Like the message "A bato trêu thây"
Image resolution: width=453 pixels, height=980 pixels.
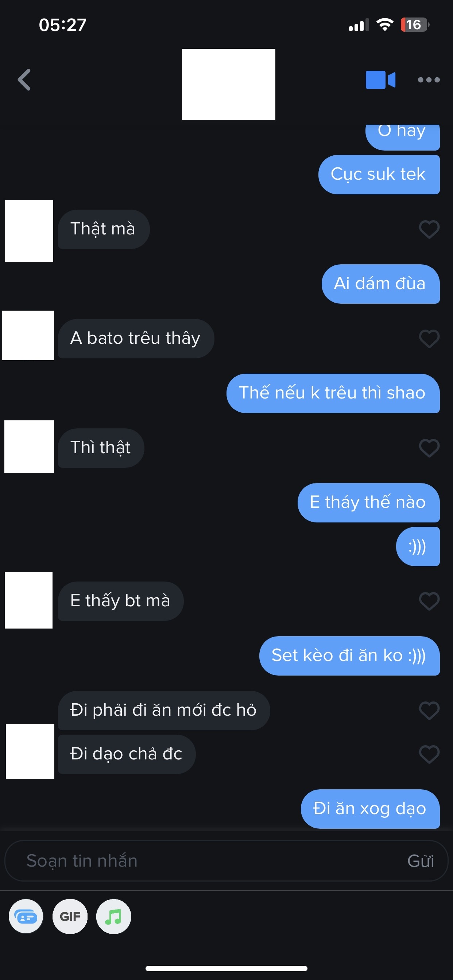pos(429,339)
